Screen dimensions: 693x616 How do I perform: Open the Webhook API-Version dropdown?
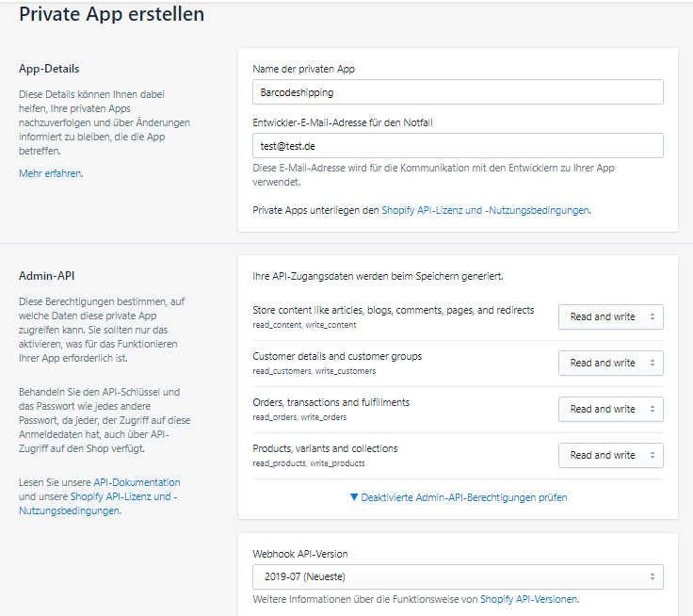(458, 576)
